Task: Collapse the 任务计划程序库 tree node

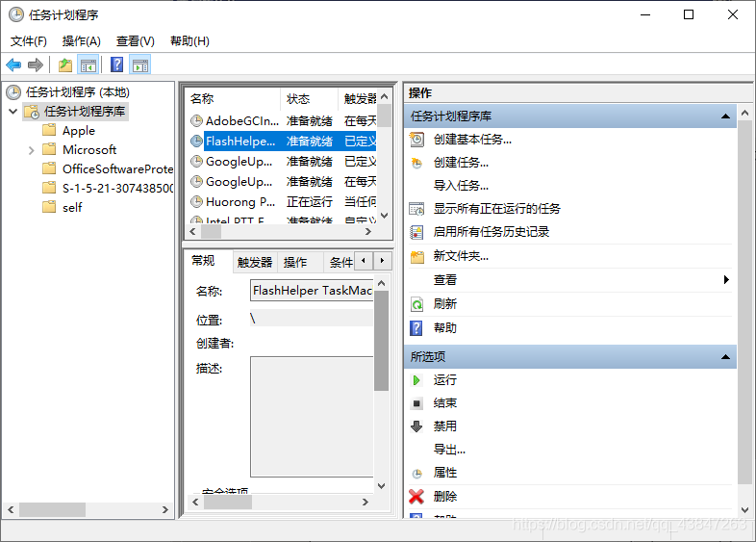Action: (x=13, y=112)
